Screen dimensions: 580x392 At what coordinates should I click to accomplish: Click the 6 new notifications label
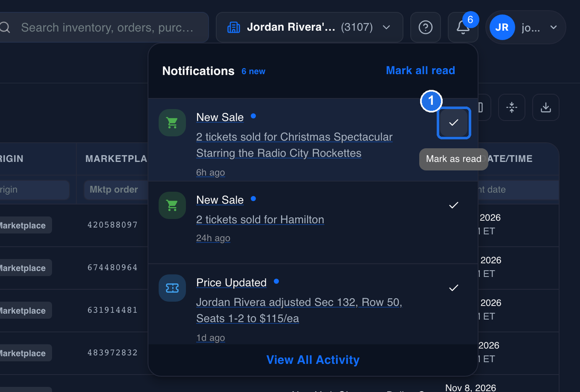(253, 72)
